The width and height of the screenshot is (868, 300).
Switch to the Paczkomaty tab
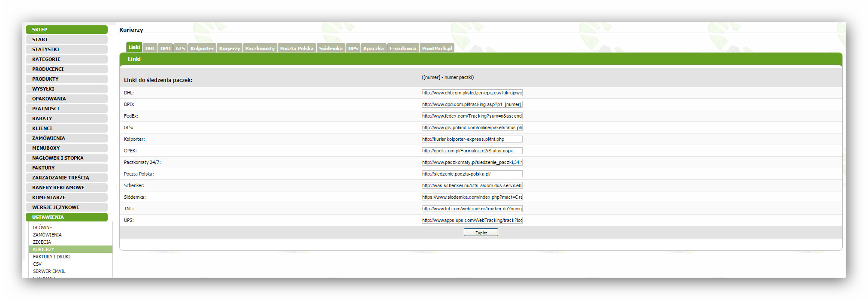[260, 48]
